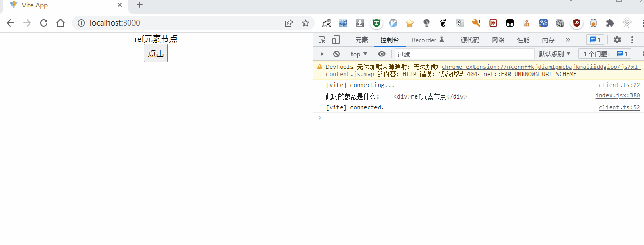Click the '[vite] connected.' log message
The image size is (644, 245).
[355, 107]
